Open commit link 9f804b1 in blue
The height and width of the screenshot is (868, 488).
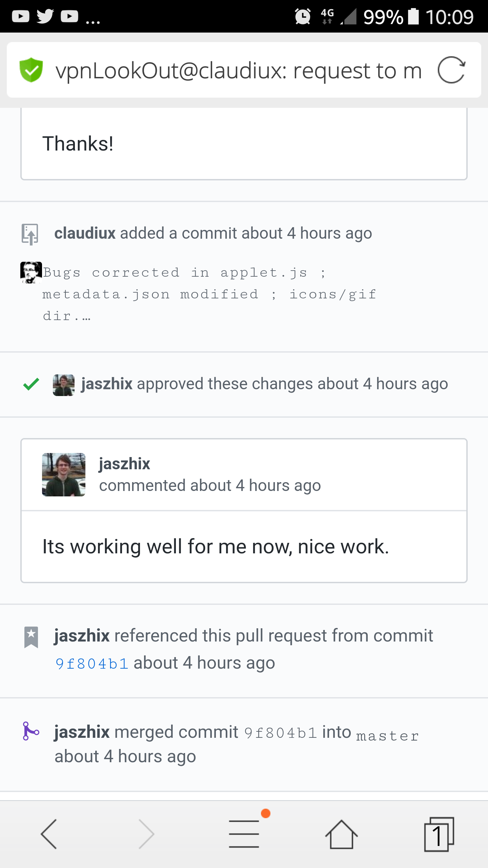click(92, 664)
